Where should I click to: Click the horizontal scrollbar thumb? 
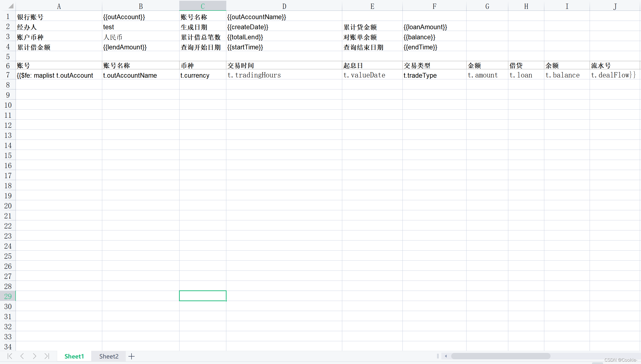click(x=500, y=356)
